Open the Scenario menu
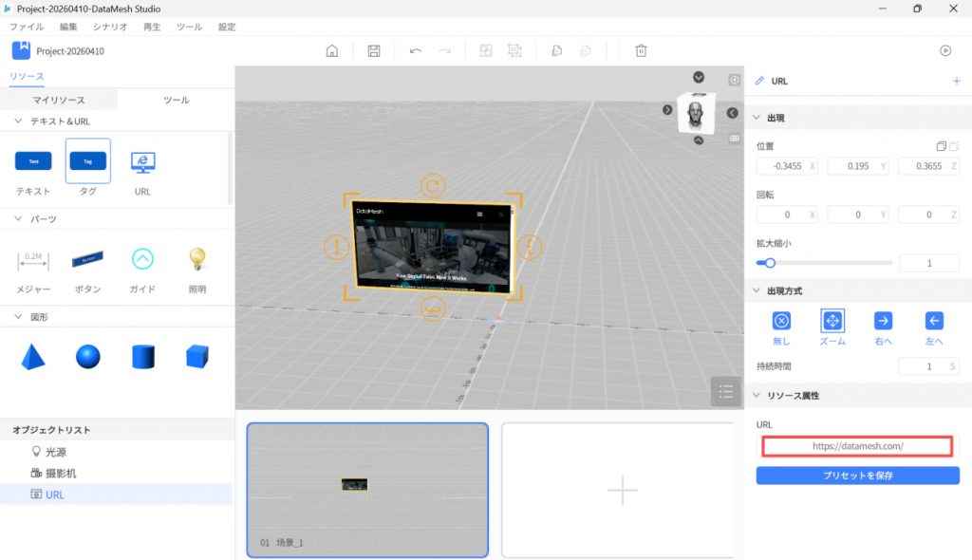 tap(110, 28)
